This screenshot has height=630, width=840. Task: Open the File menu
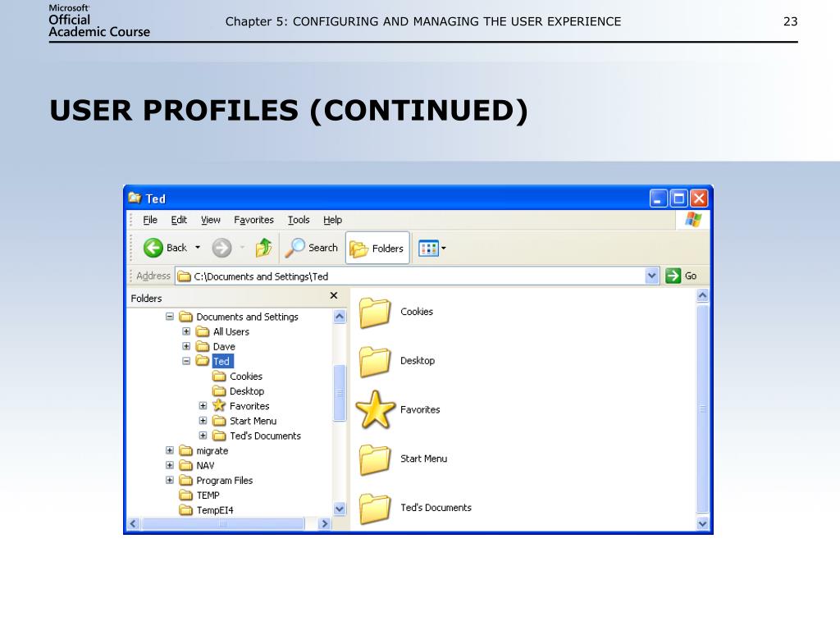[150, 220]
